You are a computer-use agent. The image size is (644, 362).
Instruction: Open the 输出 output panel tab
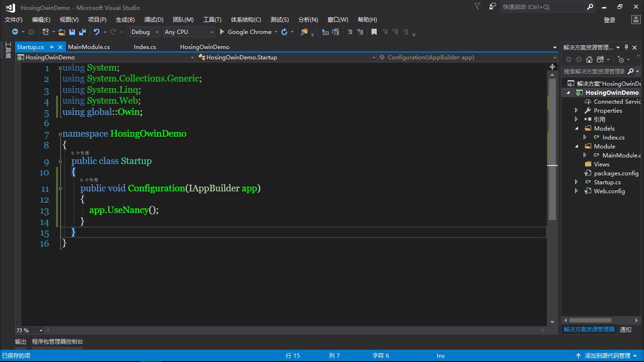coord(21,341)
